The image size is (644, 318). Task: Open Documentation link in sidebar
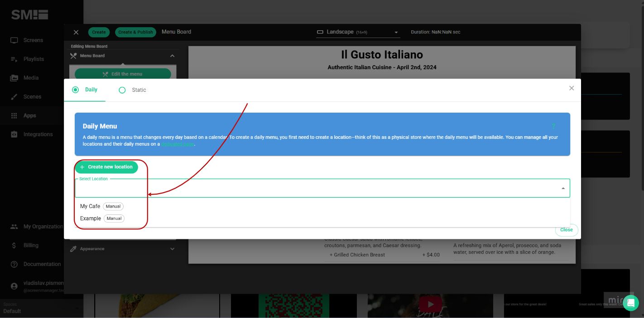pyautogui.click(x=41, y=264)
